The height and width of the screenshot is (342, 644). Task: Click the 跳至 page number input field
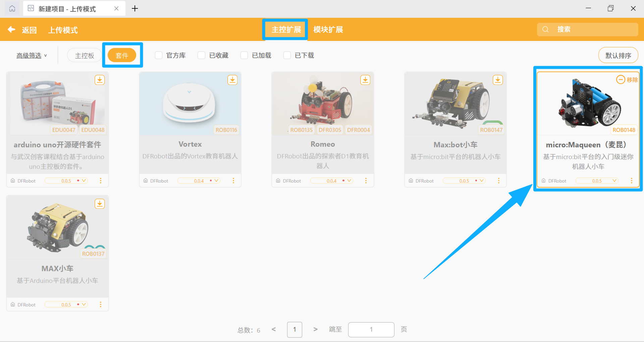coord(371,330)
